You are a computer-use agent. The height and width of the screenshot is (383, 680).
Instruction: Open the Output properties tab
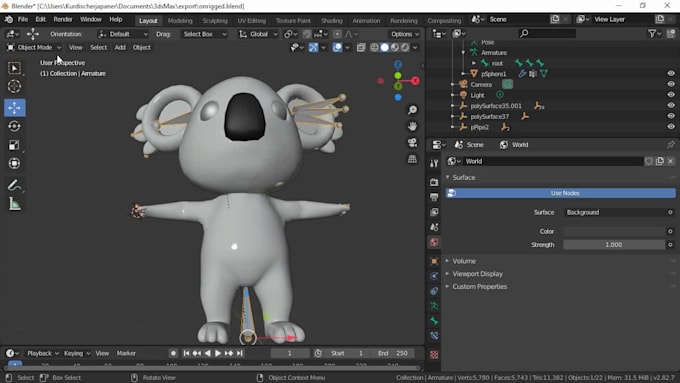(434, 197)
